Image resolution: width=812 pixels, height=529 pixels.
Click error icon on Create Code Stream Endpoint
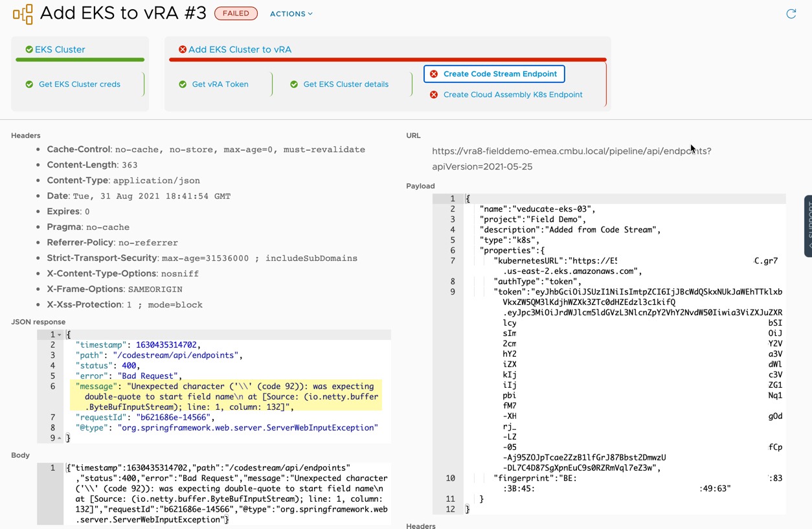434,74
